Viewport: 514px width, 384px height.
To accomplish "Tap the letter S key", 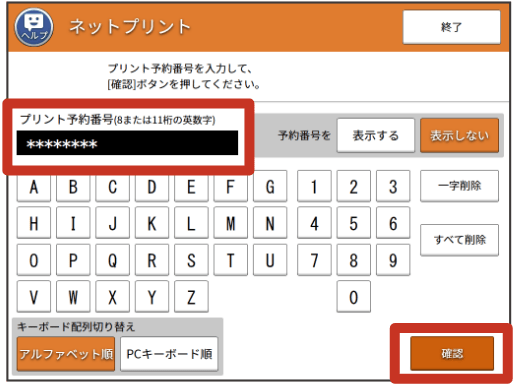I will click(x=191, y=260).
